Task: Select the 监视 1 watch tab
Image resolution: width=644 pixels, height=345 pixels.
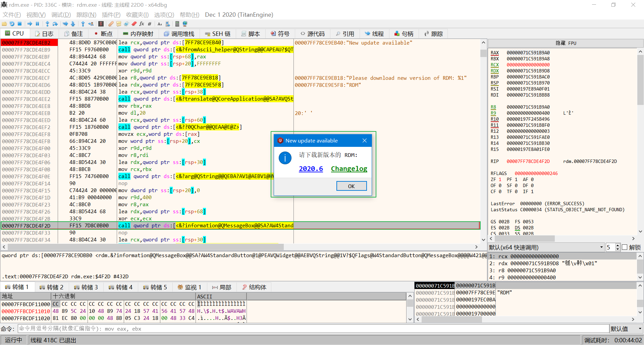Action: (189, 287)
